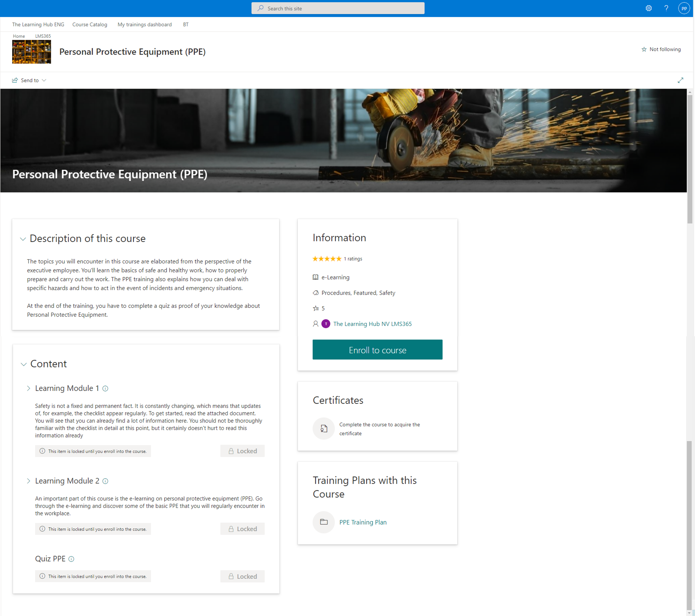Click the e-Learning book icon
The height and width of the screenshot is (616, 695).
click(x=316, y=277)
